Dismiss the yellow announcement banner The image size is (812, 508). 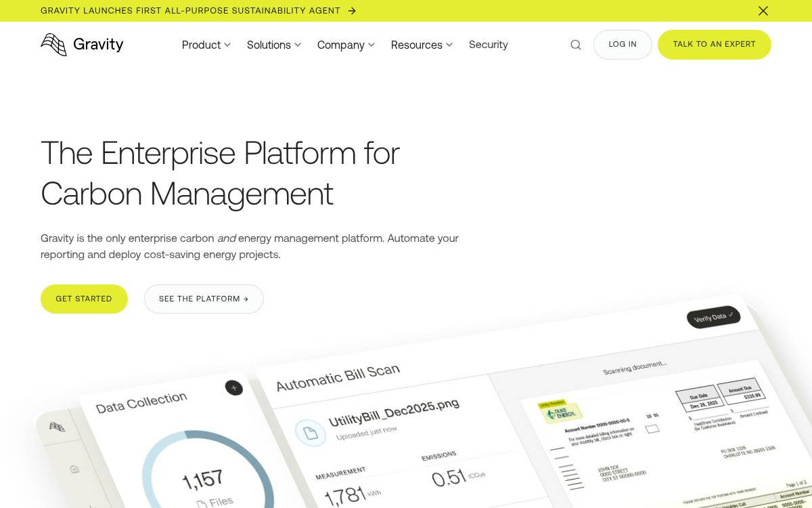pos(763,11)
